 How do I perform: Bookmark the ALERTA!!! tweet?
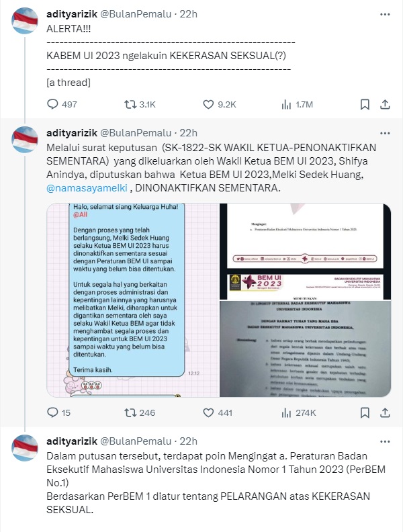pos(365,104)
